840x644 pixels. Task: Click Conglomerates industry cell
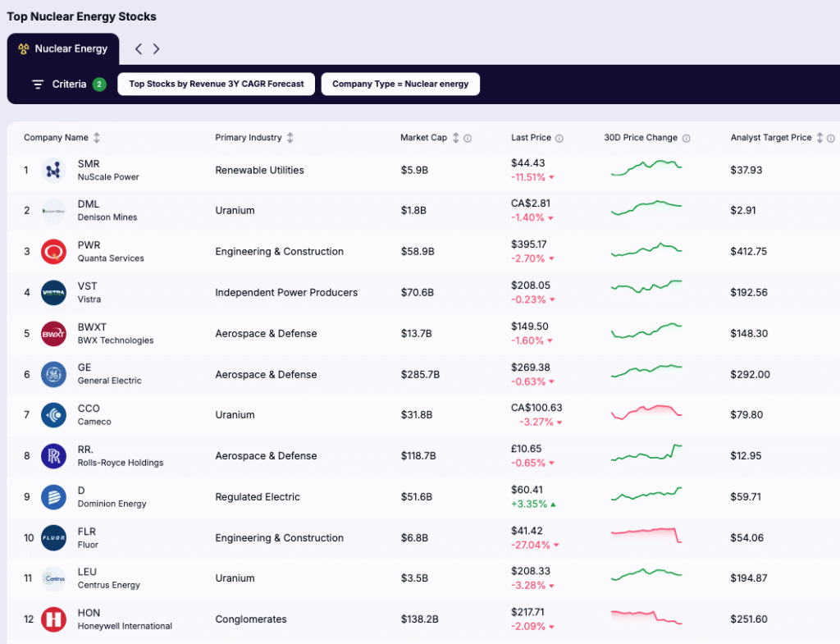(x=251, y=619)
